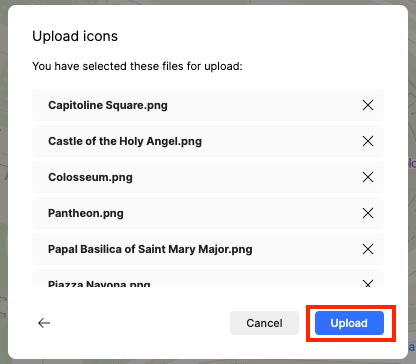
Task: Remove Piazza Navona.png from the list
Action: 368,284
